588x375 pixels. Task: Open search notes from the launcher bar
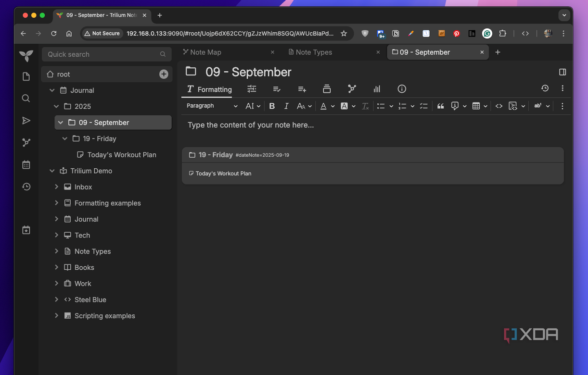click(x=26, y=98)
